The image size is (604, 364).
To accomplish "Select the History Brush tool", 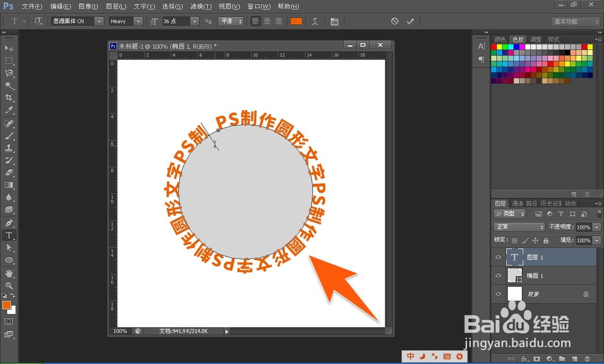I will click(8, 161).
